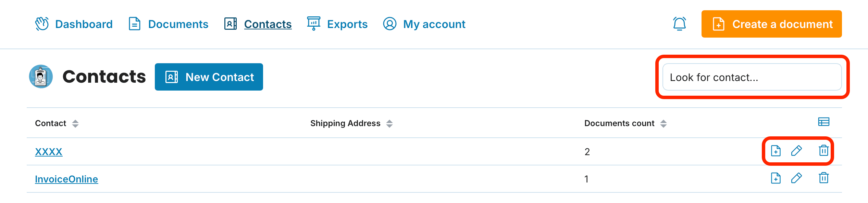Click the Documents page icon
Viewport: 868px width, 203px height.
[x=135, y=24]
